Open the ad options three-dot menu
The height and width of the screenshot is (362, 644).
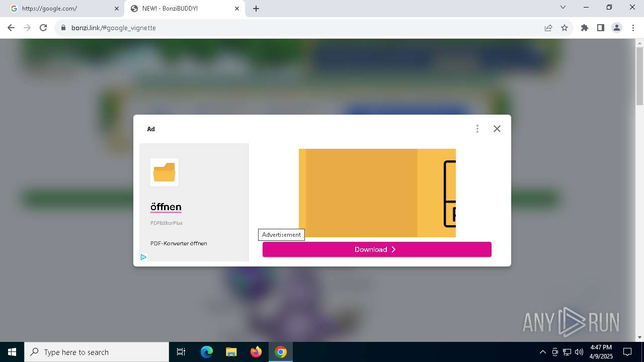pyautogui.click(x=477, y=129)
